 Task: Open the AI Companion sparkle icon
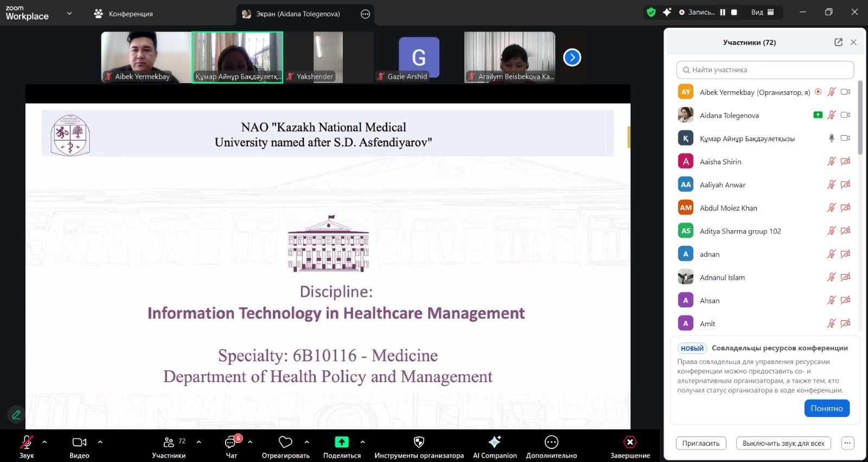tap(494, 442)
